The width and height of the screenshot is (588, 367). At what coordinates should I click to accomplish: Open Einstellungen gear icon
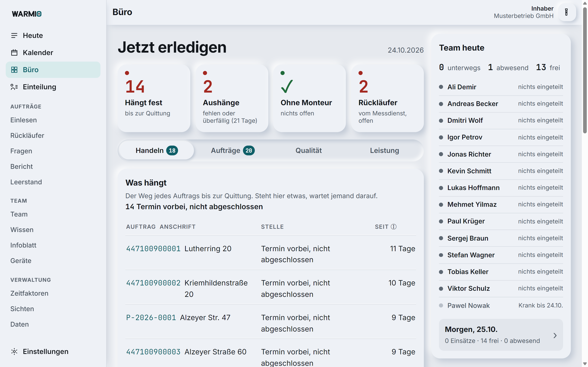[14, 352]
